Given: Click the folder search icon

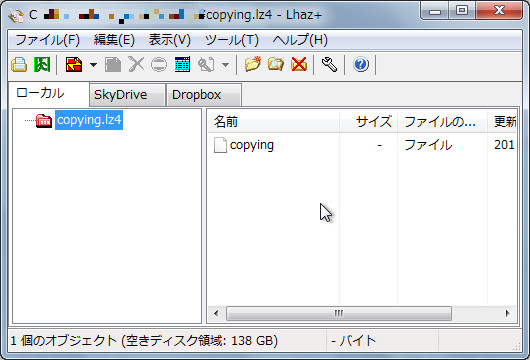Looking at the screenshot, I should pos(276,64).
